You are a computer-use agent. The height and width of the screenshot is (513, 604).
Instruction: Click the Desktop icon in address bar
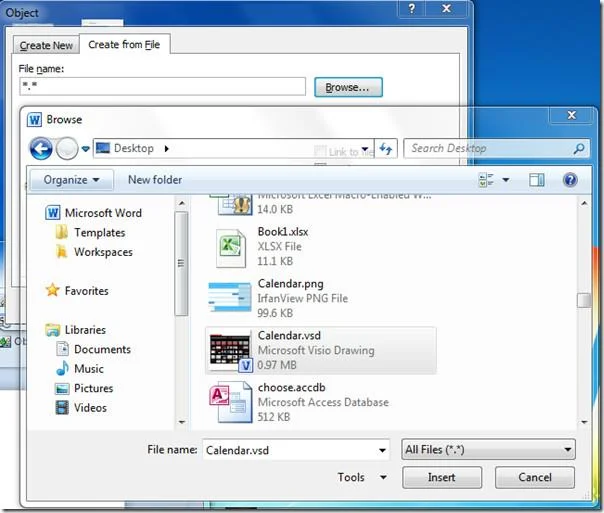pyautogui.click(x=103, y=148)
